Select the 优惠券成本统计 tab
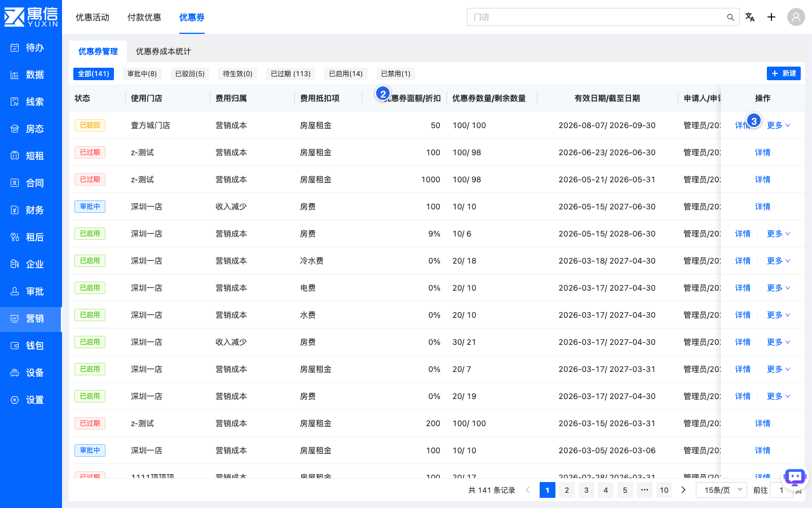The height and width of the screenshot is (508, 812). 164,51
